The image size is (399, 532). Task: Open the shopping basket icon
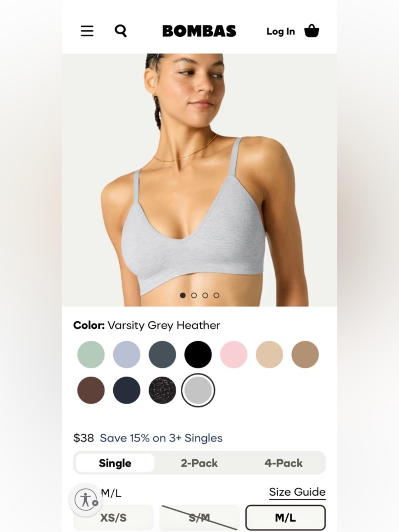tap(312, 31)
